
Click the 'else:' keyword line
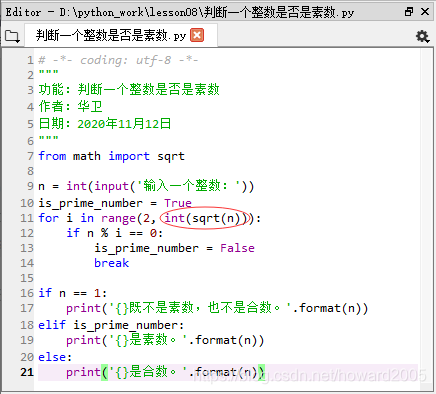(55, 357)
